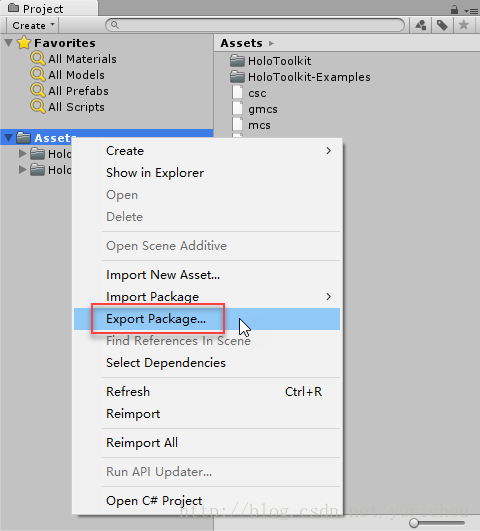Viewport: 480px width, 531px height.
Task: Select Create in the context menu
Action: [207, 151]
